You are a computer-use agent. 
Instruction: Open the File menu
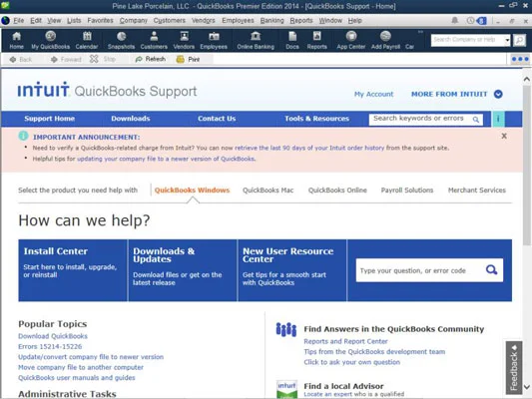[x=18, y=21]
